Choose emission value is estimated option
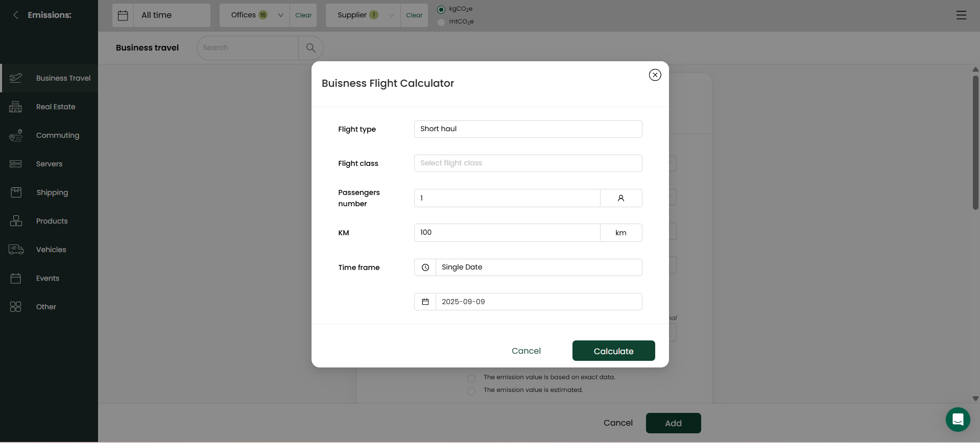Screen dimensions: 980x443 coord(471,391)
